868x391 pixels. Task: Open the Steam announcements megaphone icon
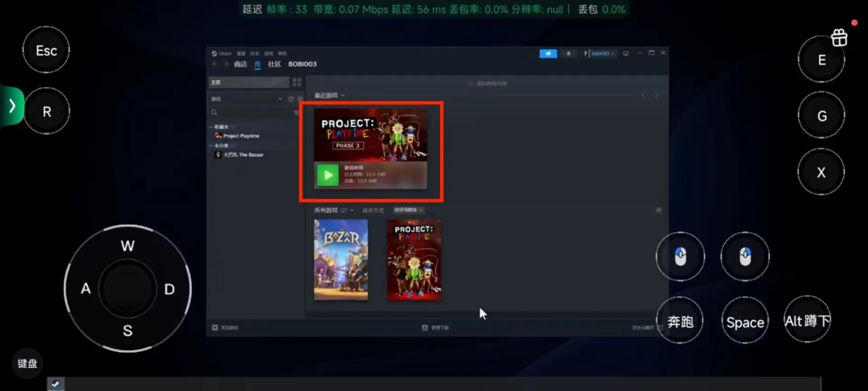coord(548,53)
